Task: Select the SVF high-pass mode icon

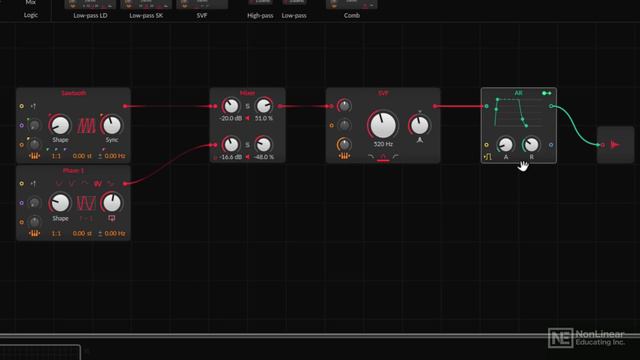Action: (x=395, y=156)
